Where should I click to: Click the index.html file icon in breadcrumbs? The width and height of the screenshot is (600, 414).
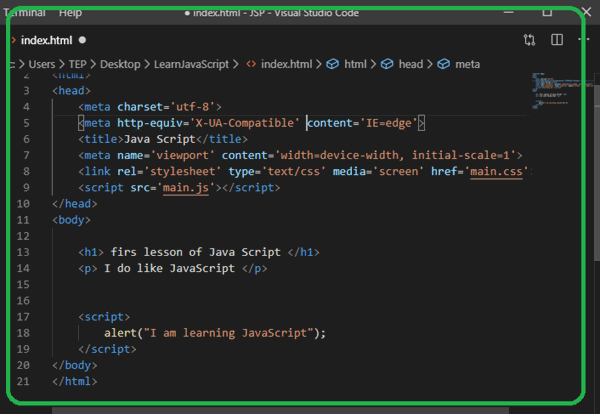(251, 64)
